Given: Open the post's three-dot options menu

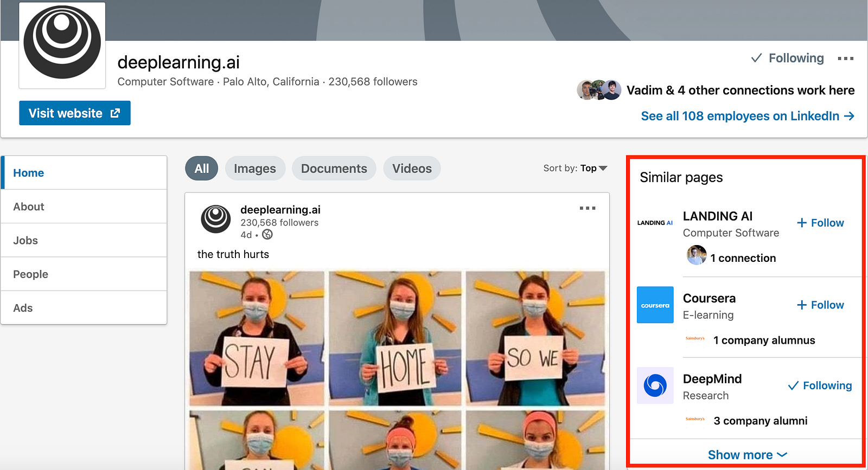Looking at the screenshot, I should pyautogui.click(x=588, y=208).
